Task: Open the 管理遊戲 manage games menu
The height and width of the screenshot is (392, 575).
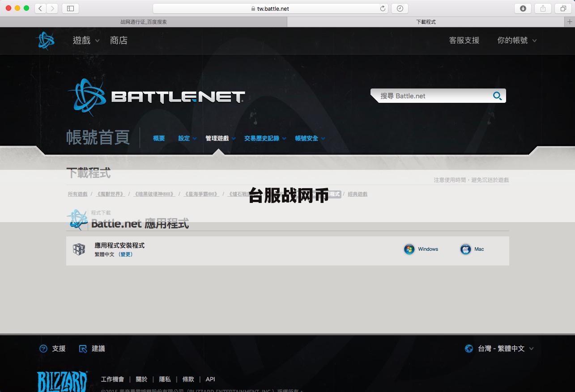Action: click(220, 138)
